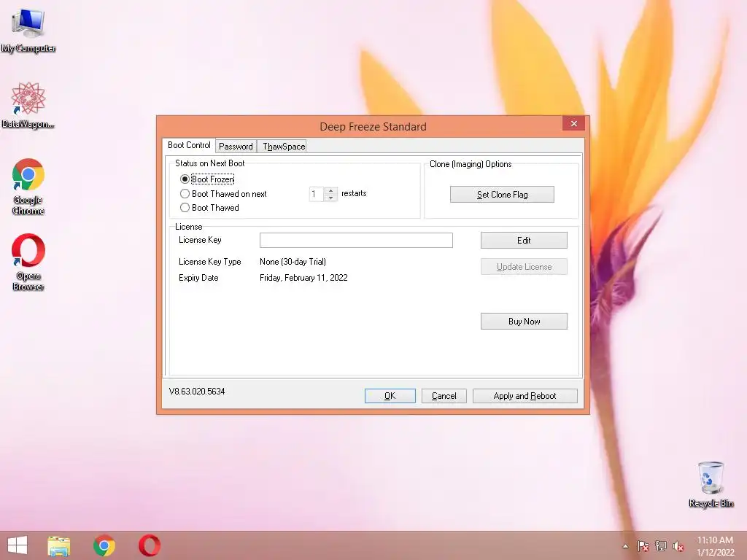Click the Edit license button
747x560 pixels.
click(x=524, y=241)
